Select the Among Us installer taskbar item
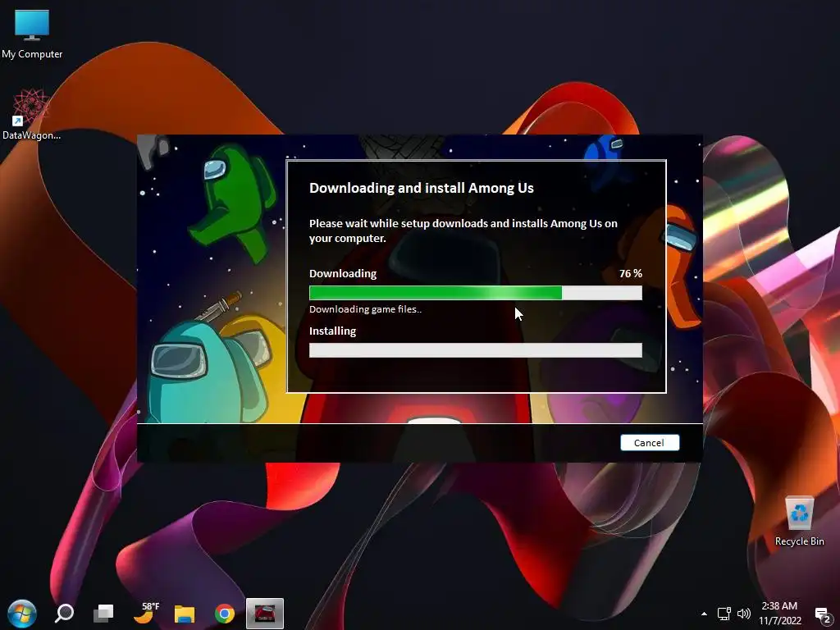840x630 pixels. [x=265, y=614]
